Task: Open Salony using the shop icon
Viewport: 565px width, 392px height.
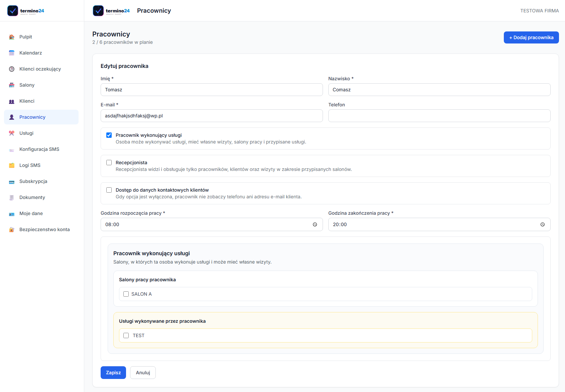Action: [12, 85]
